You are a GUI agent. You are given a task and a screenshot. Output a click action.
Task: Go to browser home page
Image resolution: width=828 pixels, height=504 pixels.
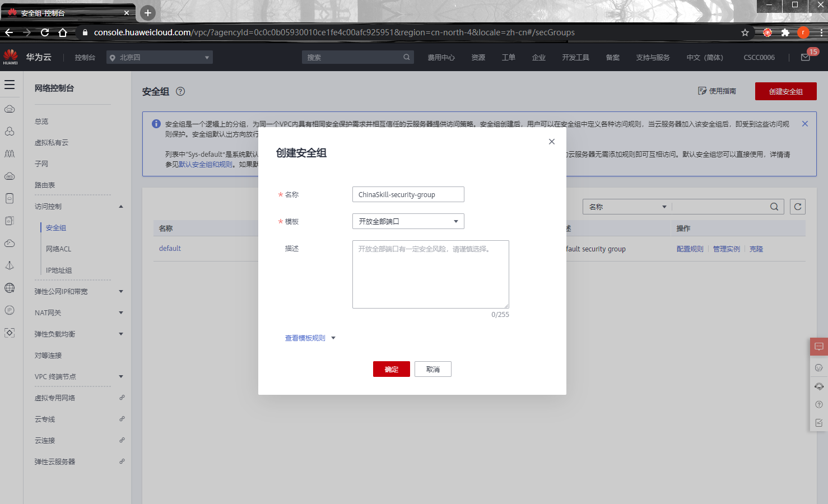[63, 32]
